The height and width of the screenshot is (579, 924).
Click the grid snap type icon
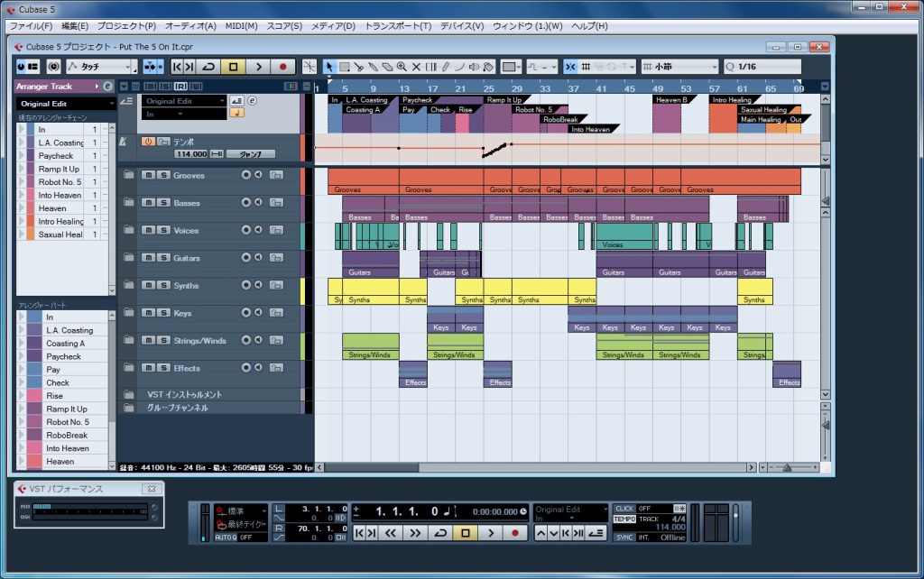(x=586, y=67)
